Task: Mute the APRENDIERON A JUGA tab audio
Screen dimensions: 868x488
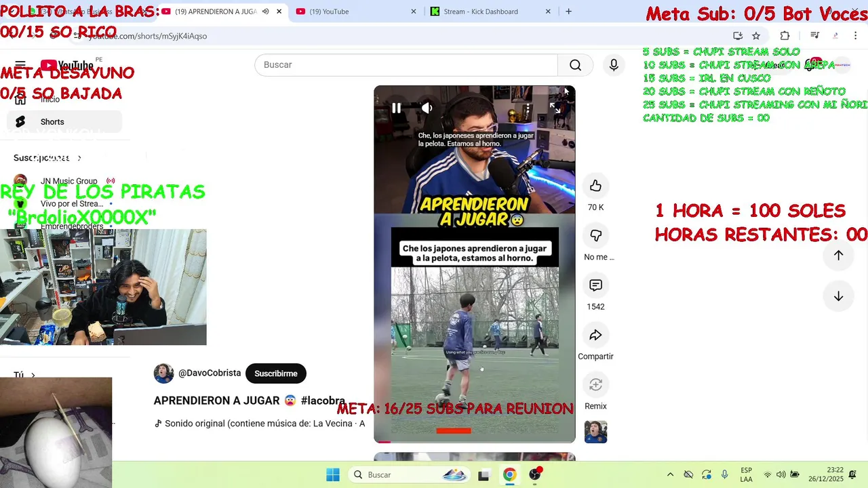Action: click(x=265, y=12)
